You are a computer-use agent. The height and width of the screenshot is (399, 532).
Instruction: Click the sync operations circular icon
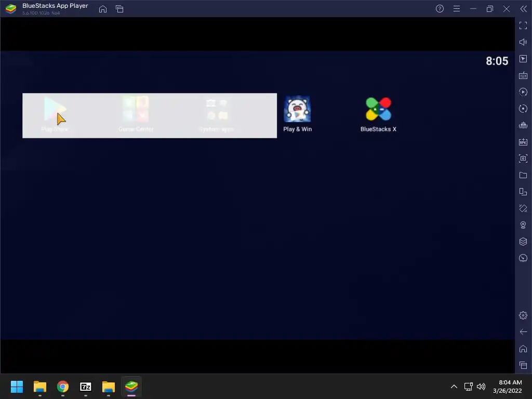point(523,109)
